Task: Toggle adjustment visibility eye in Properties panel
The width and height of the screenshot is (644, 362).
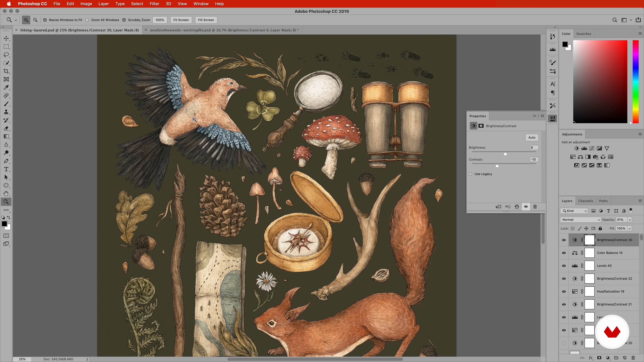Action: coord(526,207)
